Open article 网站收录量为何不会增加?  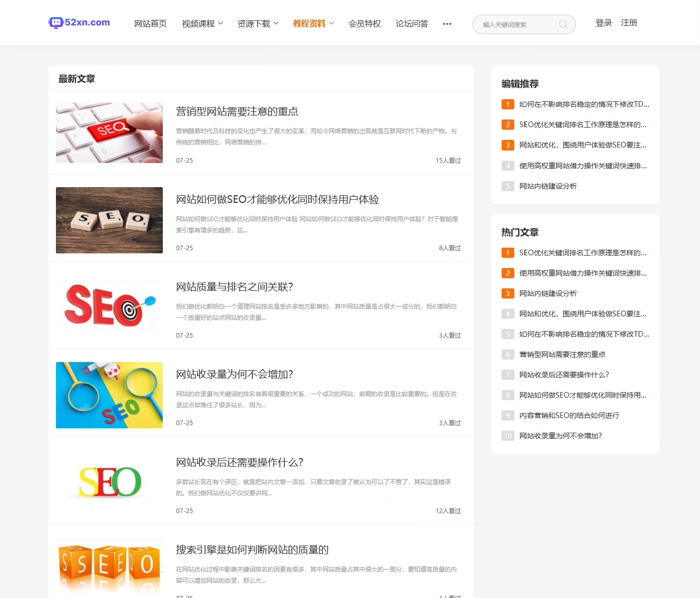pyautogui.click(x=235, y=374)
